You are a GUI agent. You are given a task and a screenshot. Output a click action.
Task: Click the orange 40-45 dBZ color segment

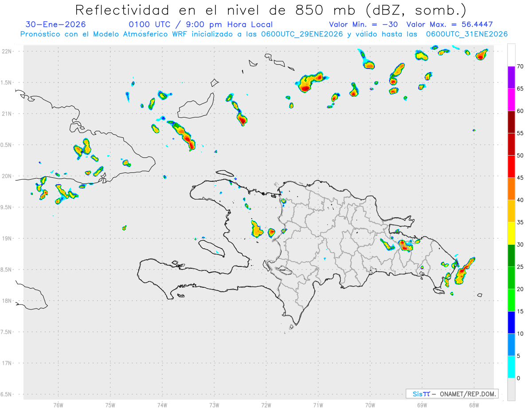[x=511, y=189]
